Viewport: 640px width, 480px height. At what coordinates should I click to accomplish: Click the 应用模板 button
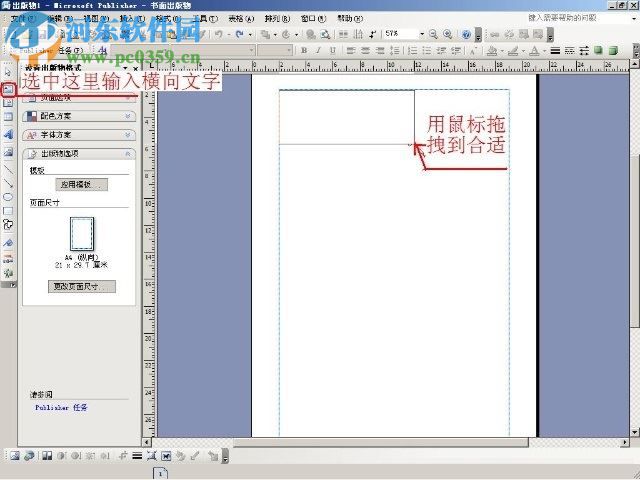point(82,184)
